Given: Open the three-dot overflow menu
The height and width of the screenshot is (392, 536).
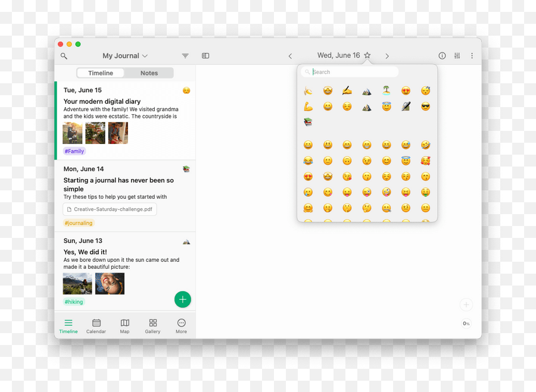Looking at the screenshot, I should tap(472, 55).
